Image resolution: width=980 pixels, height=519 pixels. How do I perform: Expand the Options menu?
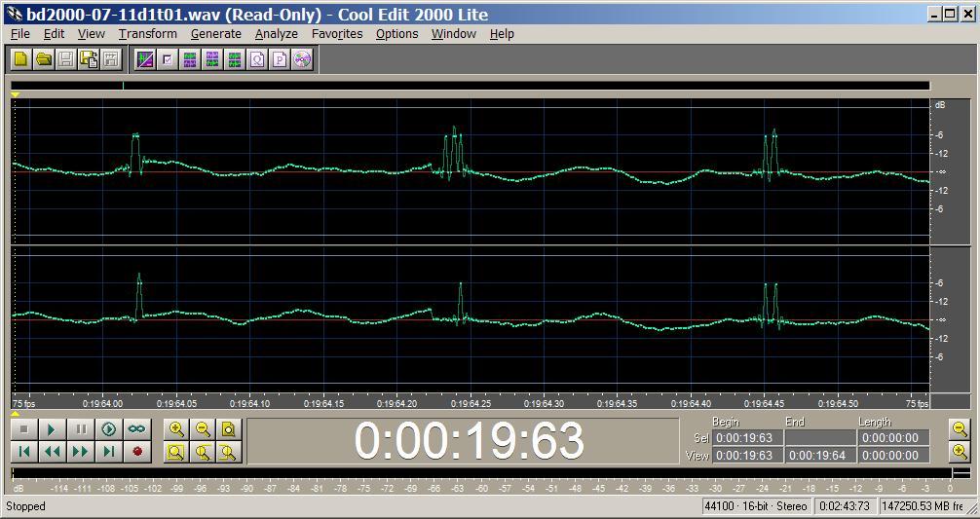point(396,33)
